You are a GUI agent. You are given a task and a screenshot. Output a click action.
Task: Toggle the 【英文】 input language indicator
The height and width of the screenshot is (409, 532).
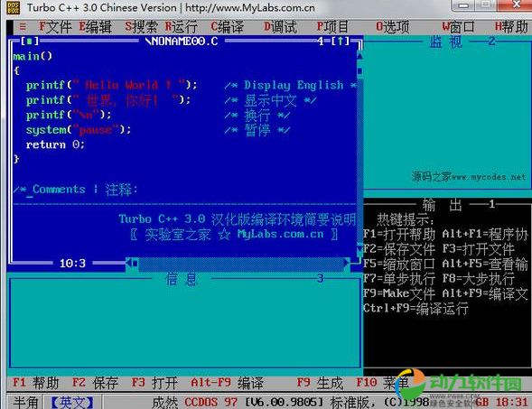click(71, 402)
